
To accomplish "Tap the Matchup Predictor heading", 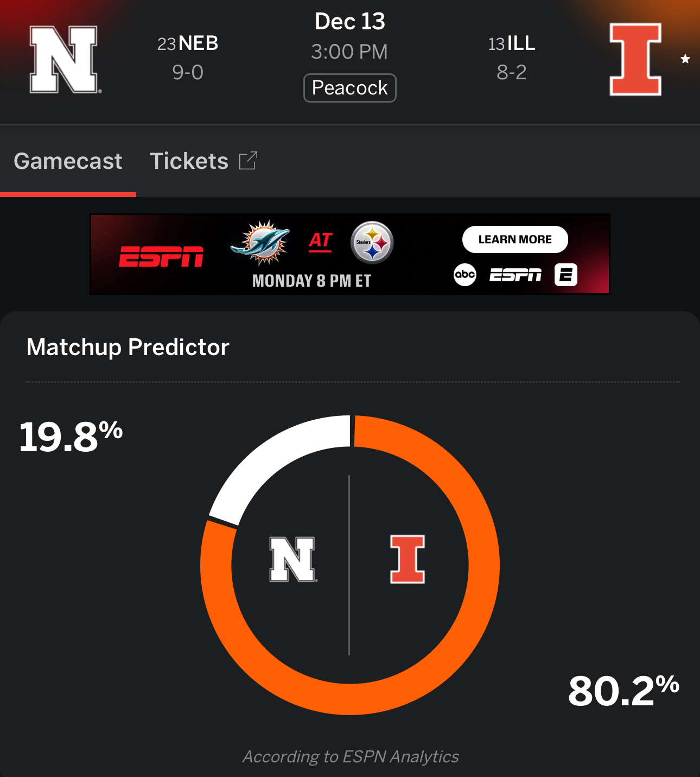I will click(128, 347).
